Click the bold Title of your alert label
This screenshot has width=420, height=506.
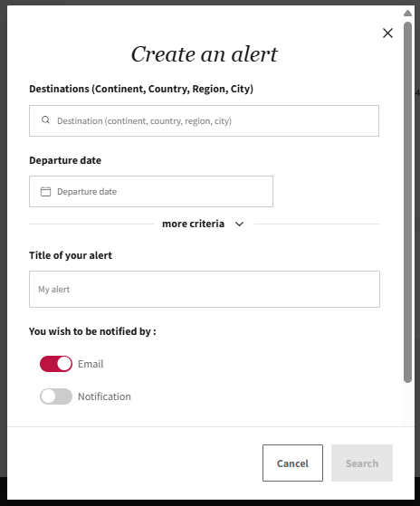[71, 255]
